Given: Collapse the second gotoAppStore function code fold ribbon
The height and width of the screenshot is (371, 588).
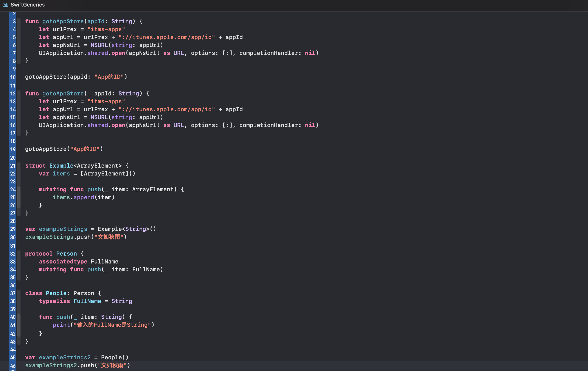Looking at the screenshot, I should click(19, 113).
